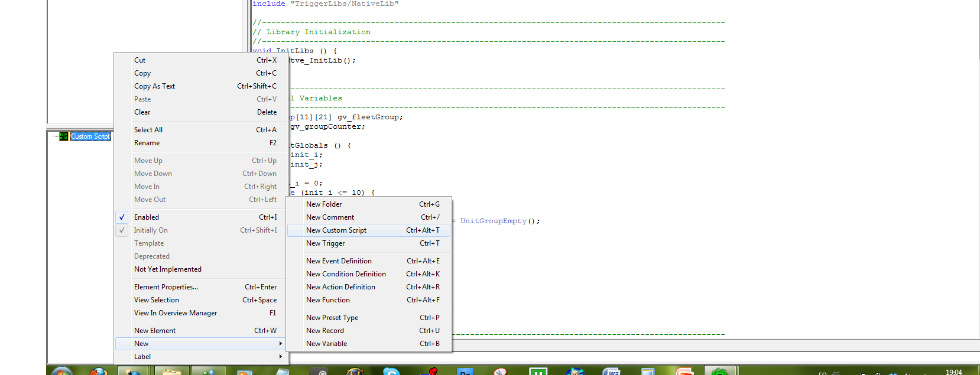The height and width of the screenshot is (375, 980).
Task: Click the gv_groupCounter code line
Action: tap(327, 126)
